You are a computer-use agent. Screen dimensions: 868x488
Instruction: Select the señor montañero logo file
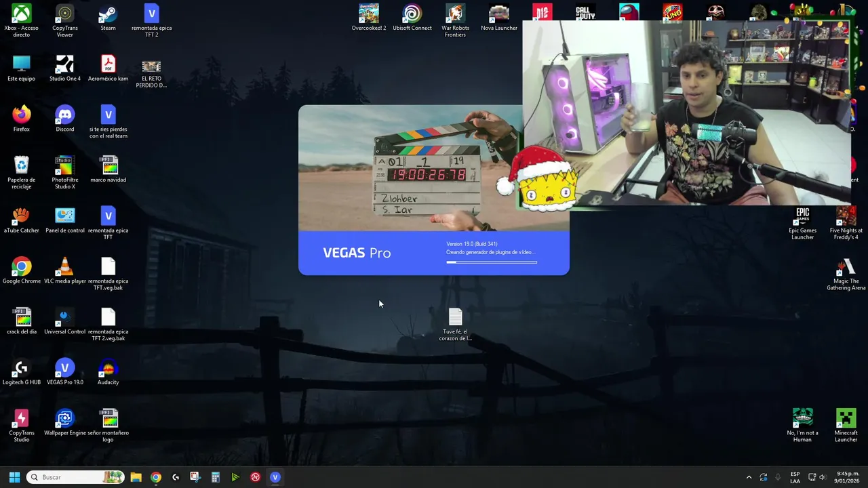pos(108,426)
